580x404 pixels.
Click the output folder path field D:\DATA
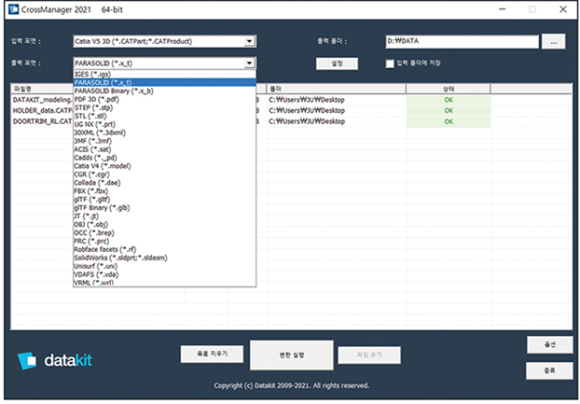pyautogui.click(x=462, y=41)
